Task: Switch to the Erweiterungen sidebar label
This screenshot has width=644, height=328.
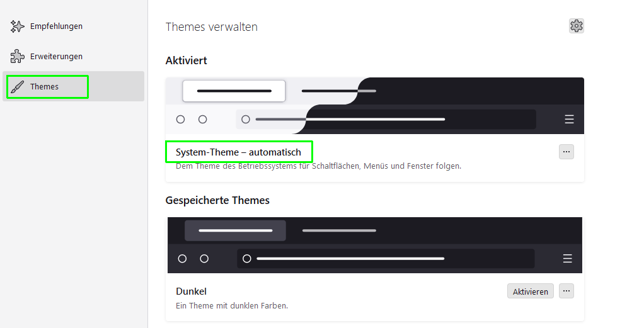Action: (x=56, y=57)
